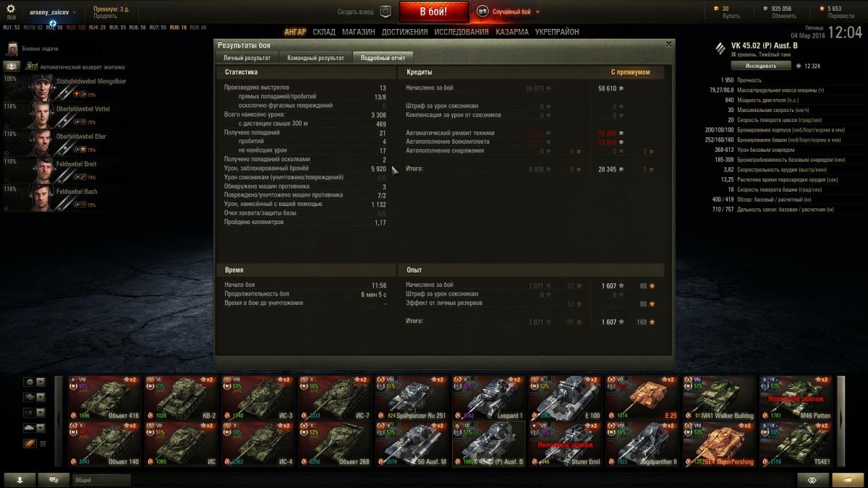Select the ИС-3 tank
868x488 pixels.
258,398
